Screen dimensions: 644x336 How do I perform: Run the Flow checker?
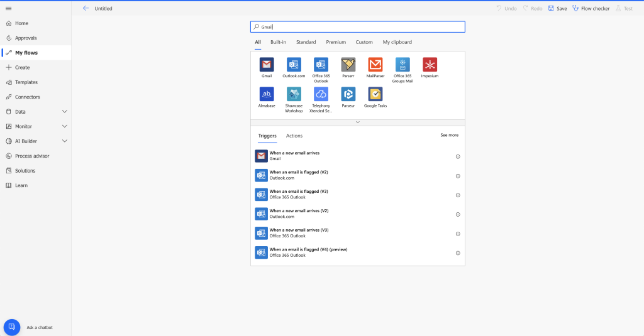click(591, 8)
